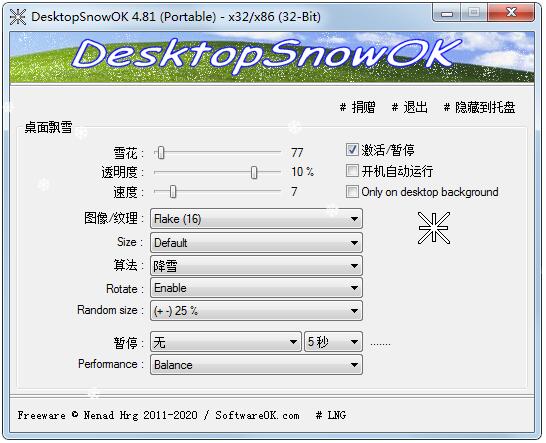Viewport: 546px width, 443px height.
Task: Click the # 捐赠 menu item
Action: [357, 107]
